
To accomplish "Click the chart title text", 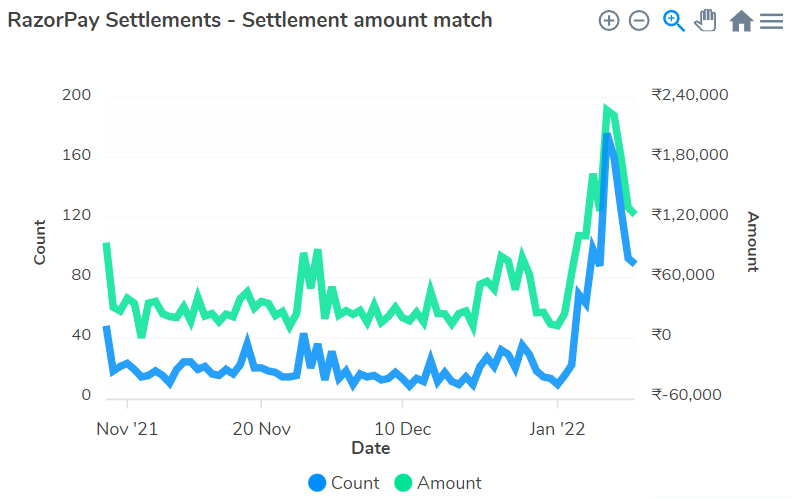I will point(250,20).
